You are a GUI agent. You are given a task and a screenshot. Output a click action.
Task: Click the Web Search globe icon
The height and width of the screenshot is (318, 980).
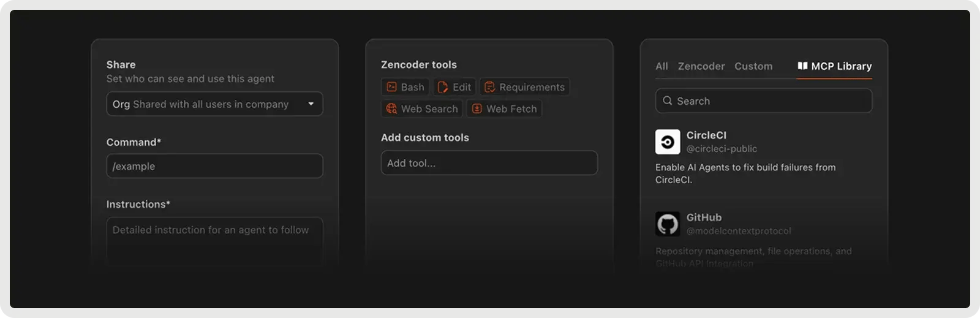coord(391,109)
